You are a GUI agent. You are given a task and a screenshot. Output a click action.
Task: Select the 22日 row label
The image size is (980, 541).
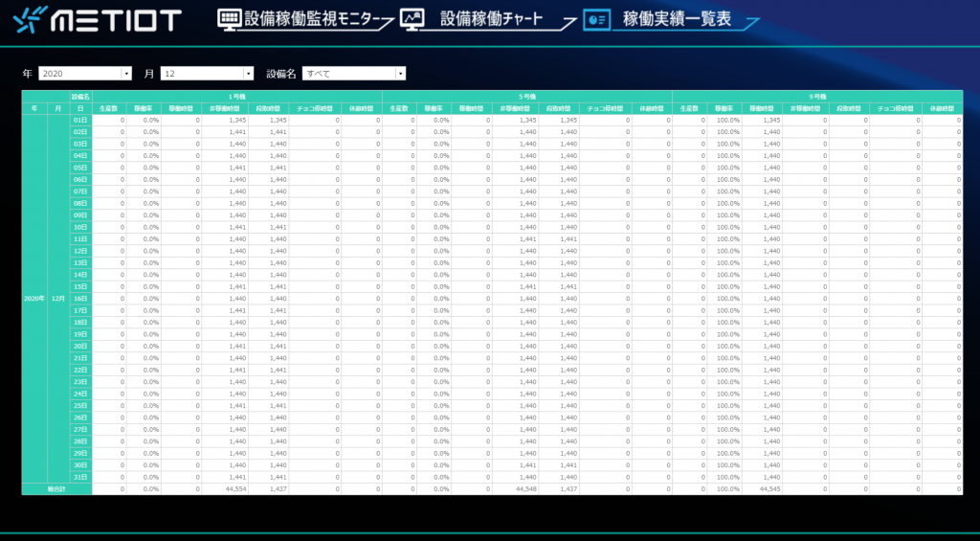(80, 370)
